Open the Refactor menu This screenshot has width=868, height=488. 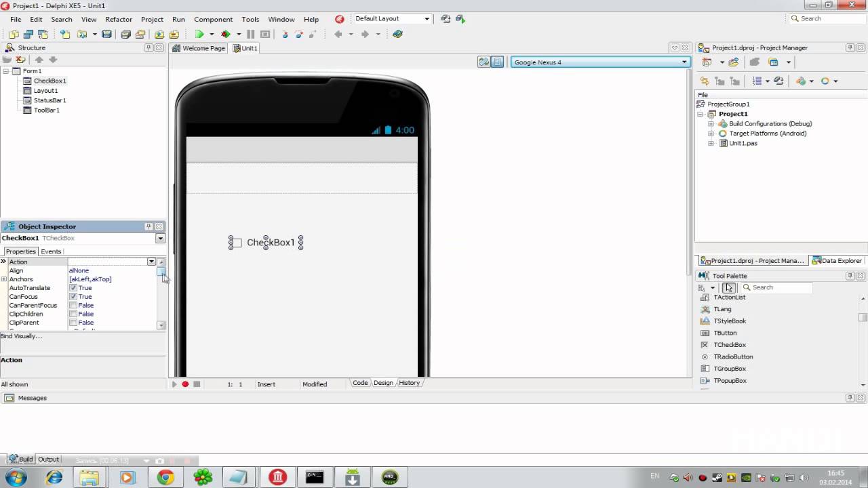119,19
